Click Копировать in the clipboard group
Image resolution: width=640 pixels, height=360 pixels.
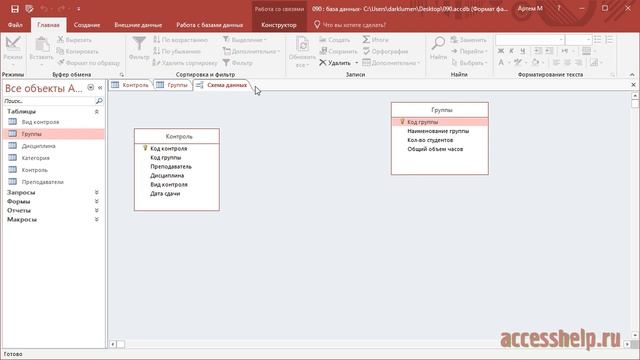point(78,51)
